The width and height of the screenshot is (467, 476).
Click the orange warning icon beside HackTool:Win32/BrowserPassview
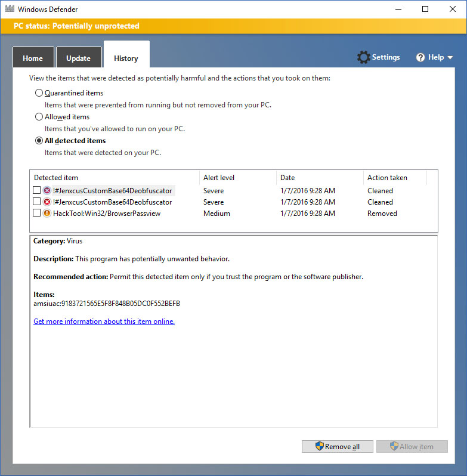pyautogui.click(x=47, y=213)
